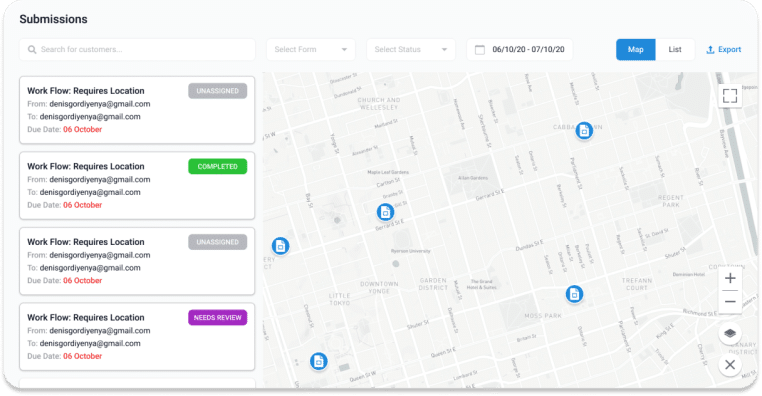Viewport: 762px width, 396px height.
Task: Zoom in with the map plus icon
Action: click(x=729, y=278)
